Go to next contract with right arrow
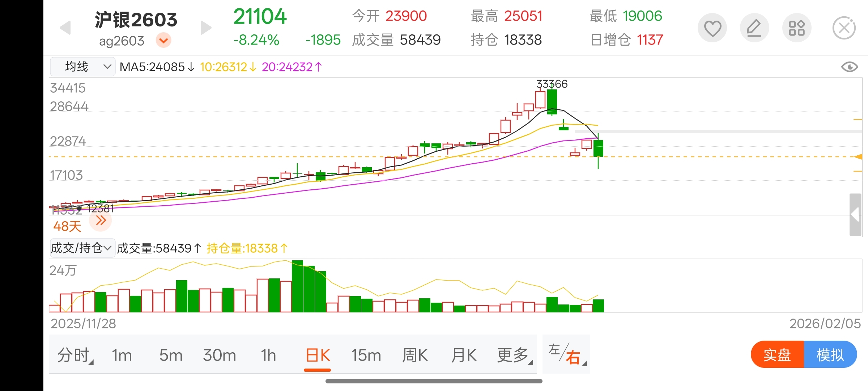Image resolution: width=868 pixels, height=391 pixels. [205, 28]
